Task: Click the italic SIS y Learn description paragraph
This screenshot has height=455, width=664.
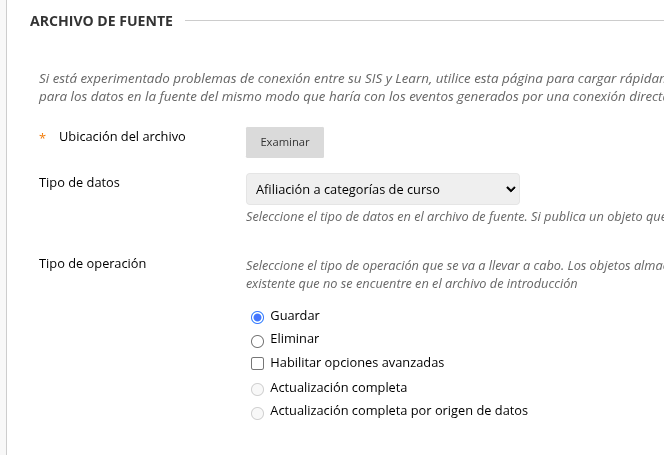Action: point(351,87)
